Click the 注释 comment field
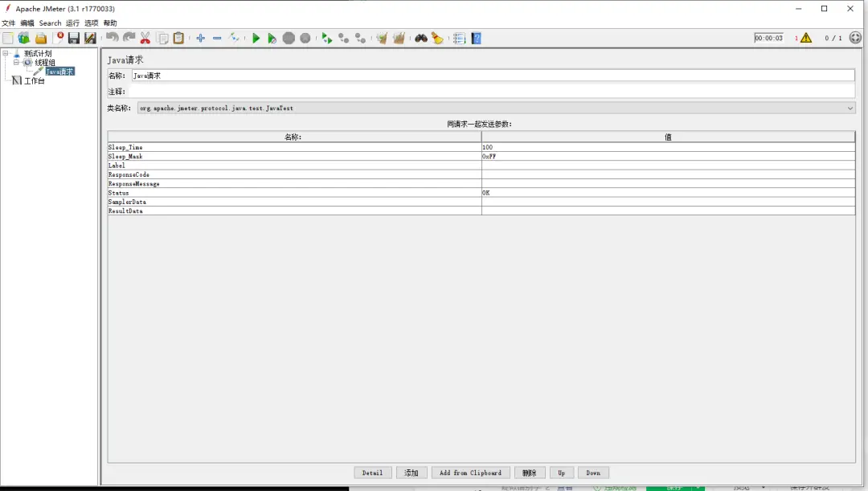This screenshot has width=868, height=491. click(493, 92)
